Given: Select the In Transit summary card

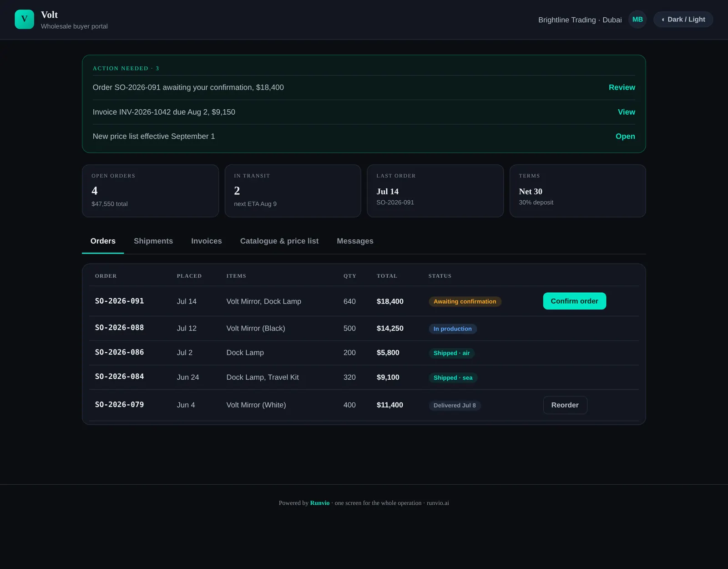Looking at the screenshot, I should tap(293, 191).
